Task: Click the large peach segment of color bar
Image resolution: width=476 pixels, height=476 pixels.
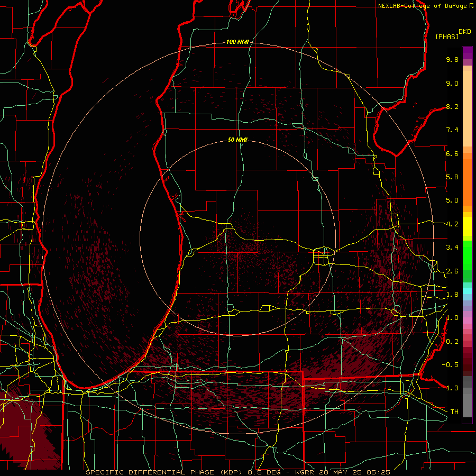Action: pos(467,108)
